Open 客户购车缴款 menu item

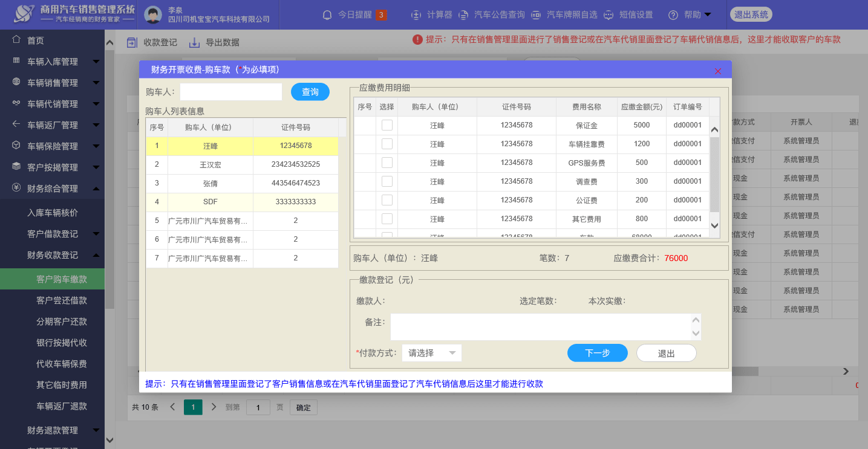[x=52, y=279]
